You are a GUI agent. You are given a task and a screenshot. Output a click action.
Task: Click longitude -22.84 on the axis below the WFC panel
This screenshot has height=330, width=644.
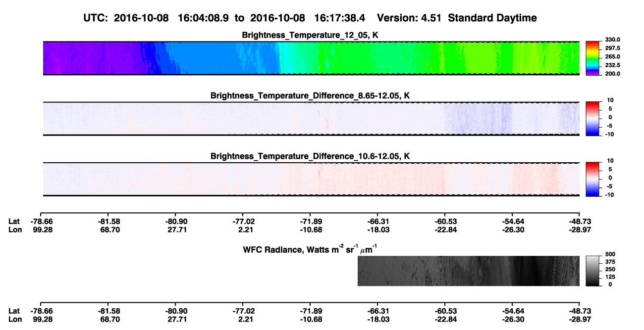click(446, 319)
